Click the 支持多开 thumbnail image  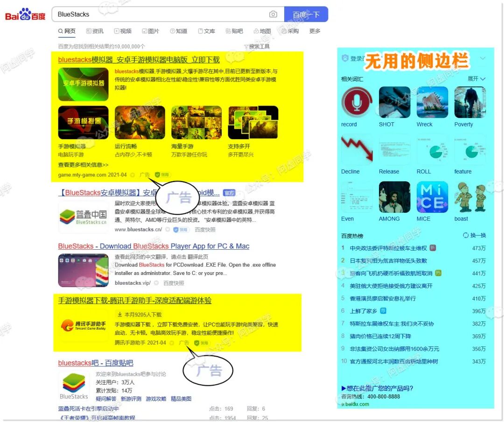tap(253, 123)
